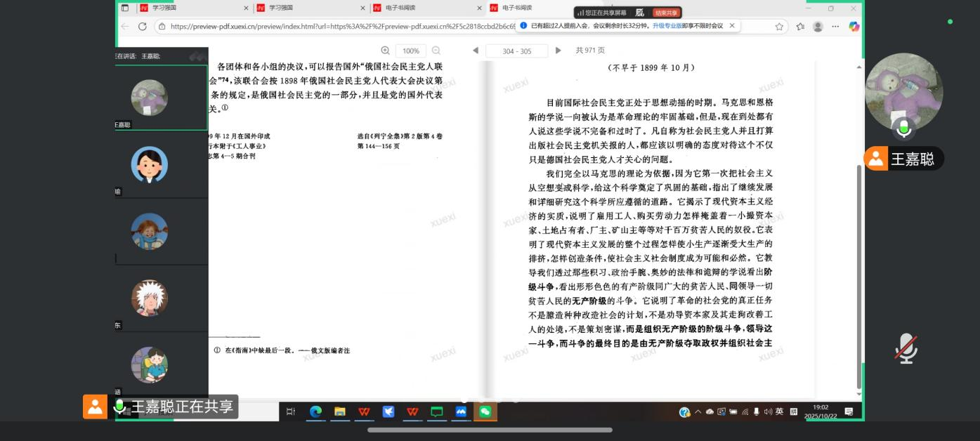Click the 结束共享 stop sharing button

(x=666, y=13)
